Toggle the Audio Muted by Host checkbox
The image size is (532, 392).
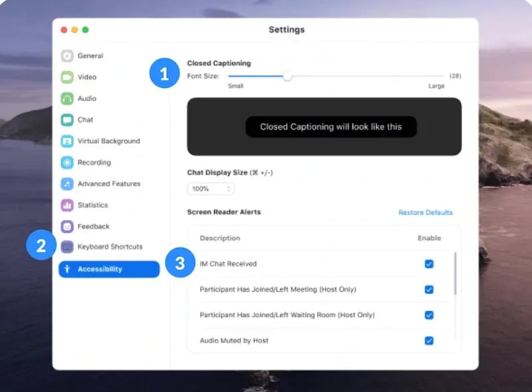[x=429, y=340]
